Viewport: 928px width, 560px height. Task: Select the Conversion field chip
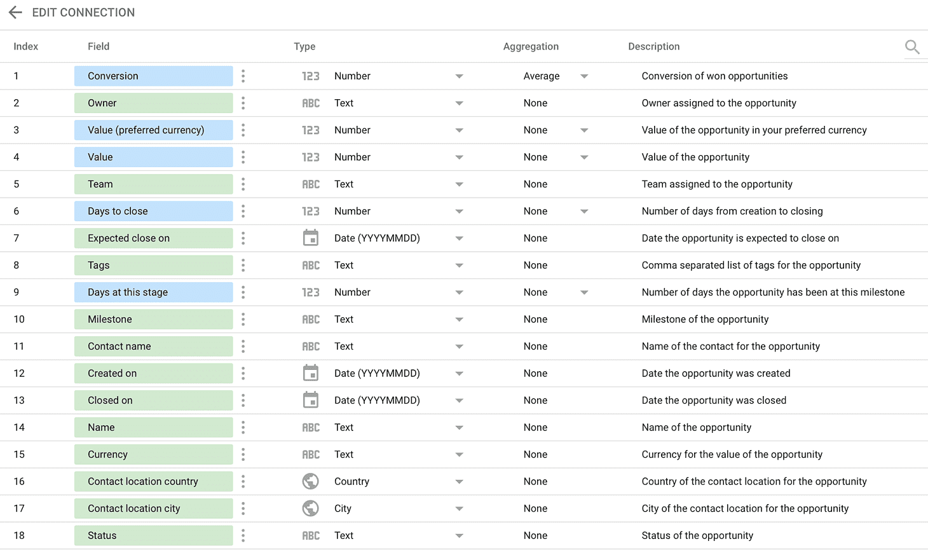(x=153, y=76)
